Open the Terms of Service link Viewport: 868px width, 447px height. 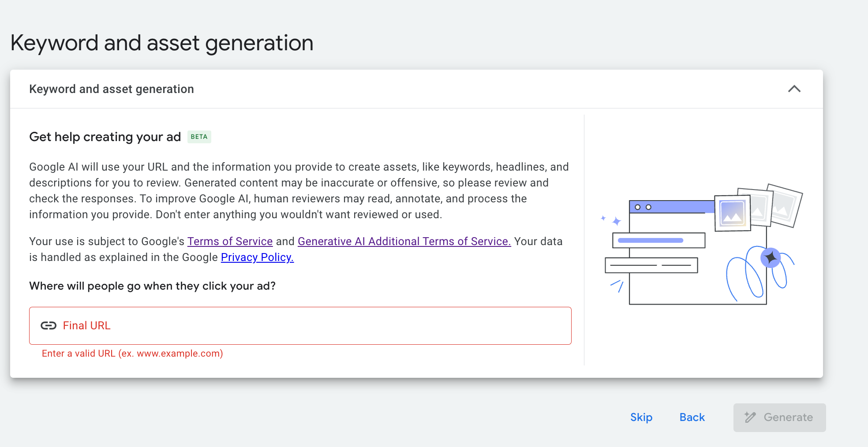coord(230,241)
